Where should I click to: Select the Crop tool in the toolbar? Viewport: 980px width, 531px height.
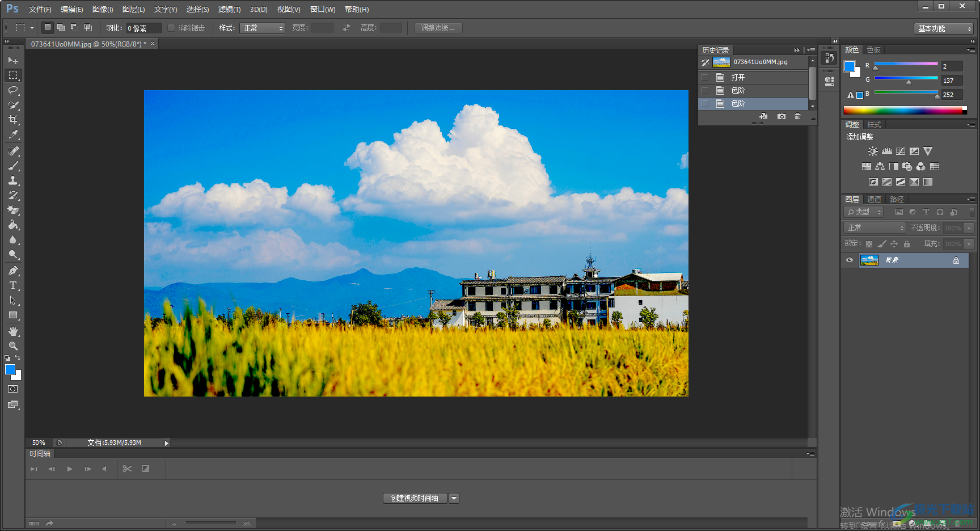click(12, 120)
